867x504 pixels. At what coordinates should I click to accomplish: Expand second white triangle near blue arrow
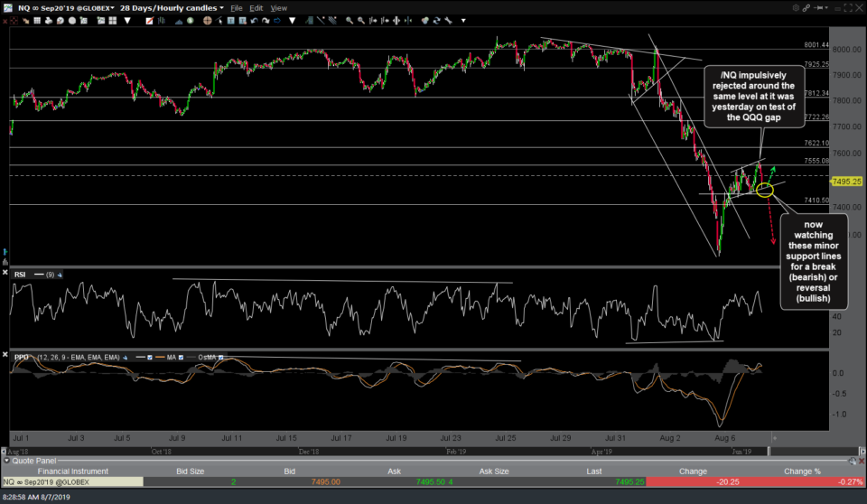(x=292, y=21)
